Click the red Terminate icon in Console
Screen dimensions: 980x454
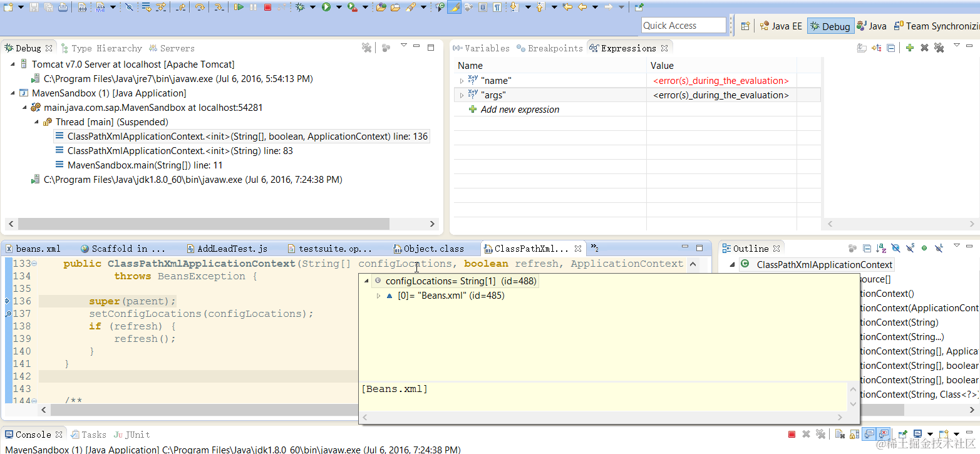click(x=792, y=434)
